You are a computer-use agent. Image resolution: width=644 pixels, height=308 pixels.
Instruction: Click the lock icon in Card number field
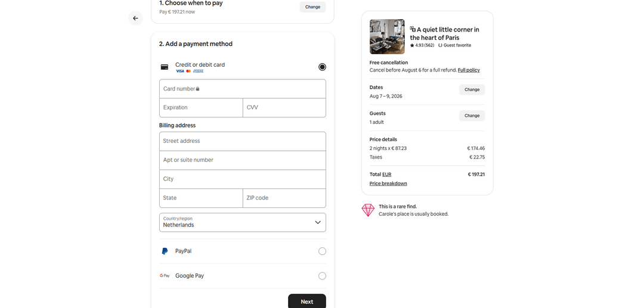pos(198,89)
